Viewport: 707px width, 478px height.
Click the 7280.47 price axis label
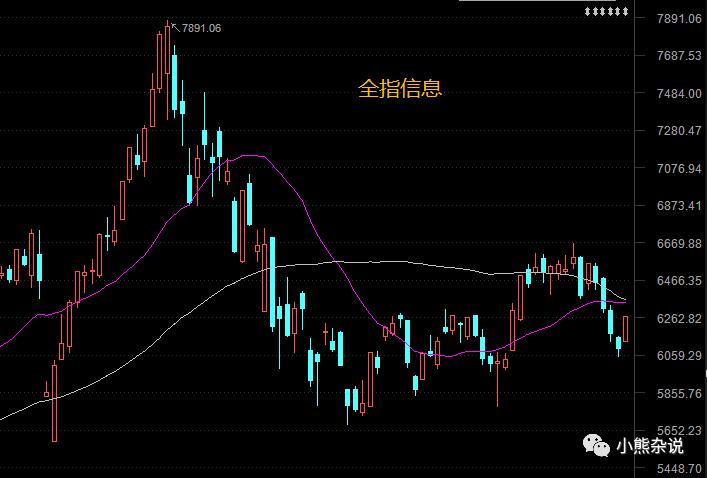(679, 131)
